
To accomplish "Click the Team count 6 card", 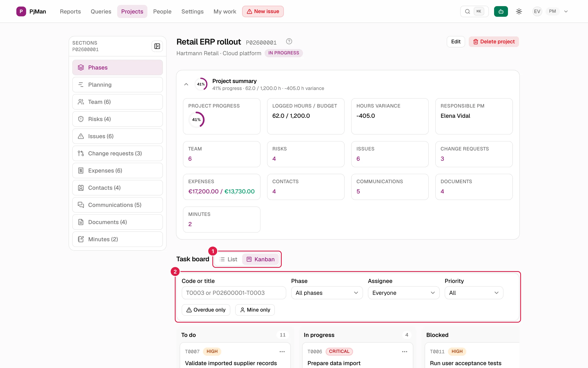I will coord(222,154).
